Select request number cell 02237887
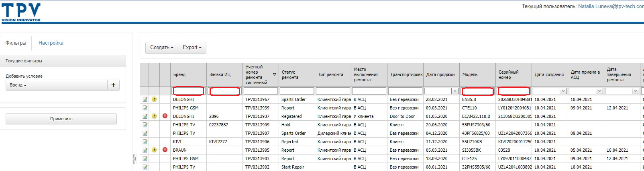Image resolution: width=644 pixels, height=171 pixels. (224, 125)
